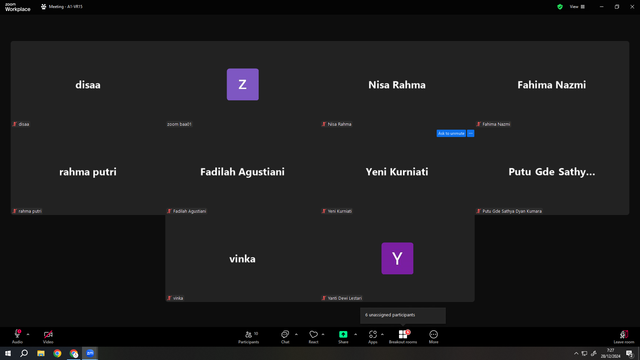
Task: Mute or unmute the Audio microphone
Action: click(x=17, y=336)
